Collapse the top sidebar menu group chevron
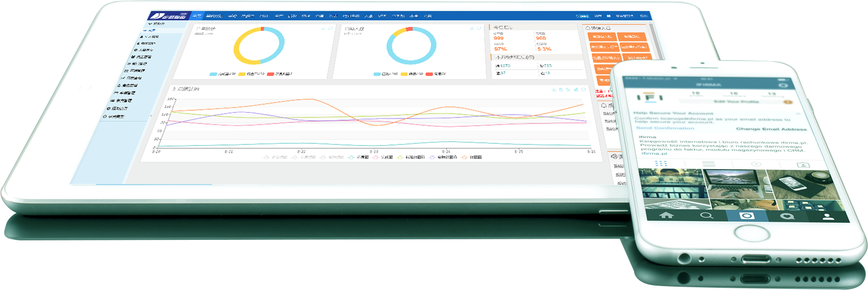Image resolution: width=868 pixels, height=290 pixels. 150,24
